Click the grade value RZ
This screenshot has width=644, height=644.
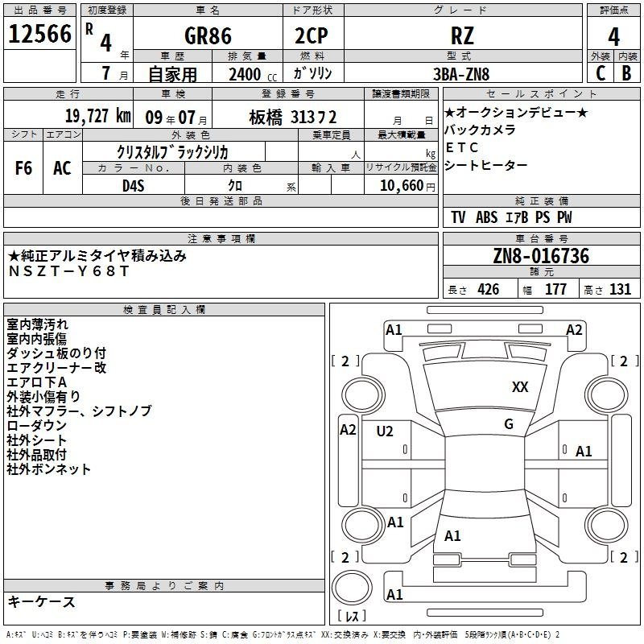point(462,35)
